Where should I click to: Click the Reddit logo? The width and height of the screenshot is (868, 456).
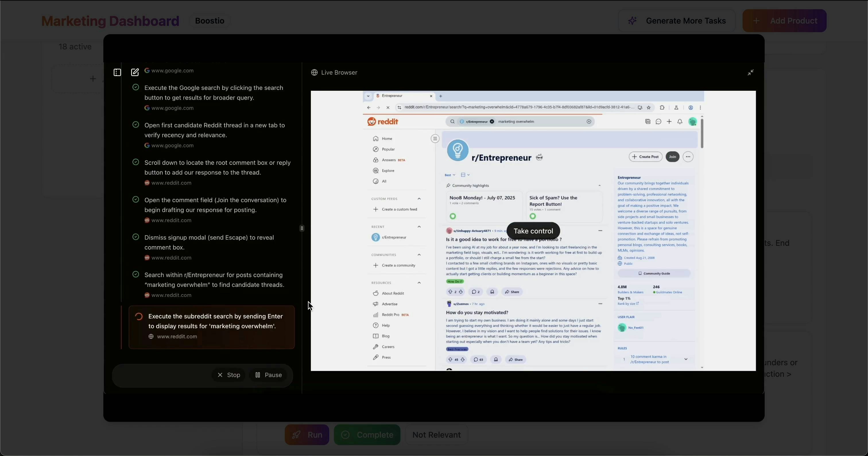click(x=383, y=122)
